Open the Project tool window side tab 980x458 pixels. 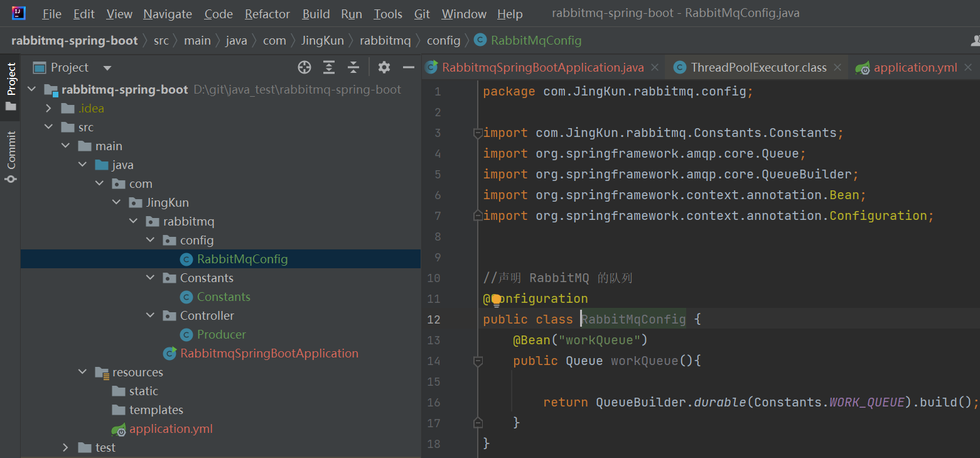click(11, 86)
